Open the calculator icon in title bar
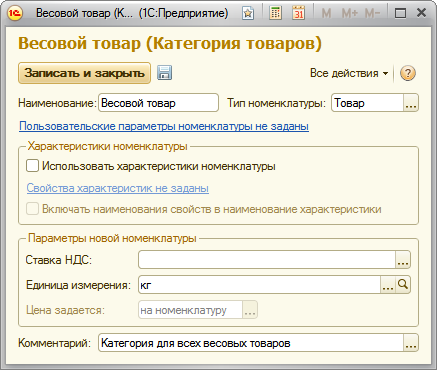The width and height of the screenshot is (437, 370). coord(275,13)
